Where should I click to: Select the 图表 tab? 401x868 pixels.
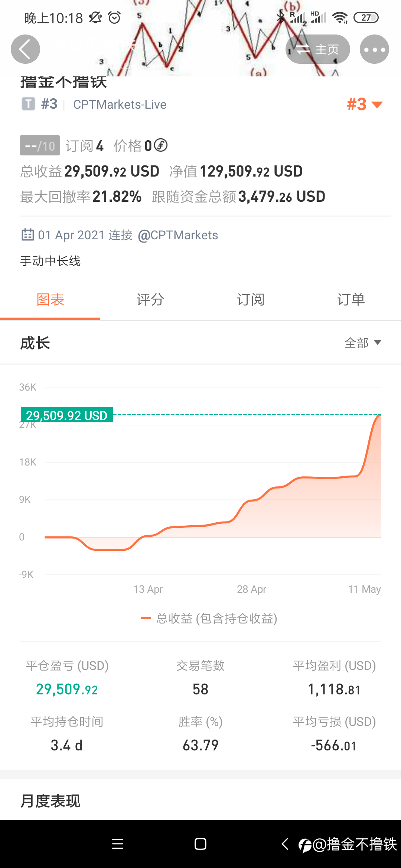tap(50, 299)
